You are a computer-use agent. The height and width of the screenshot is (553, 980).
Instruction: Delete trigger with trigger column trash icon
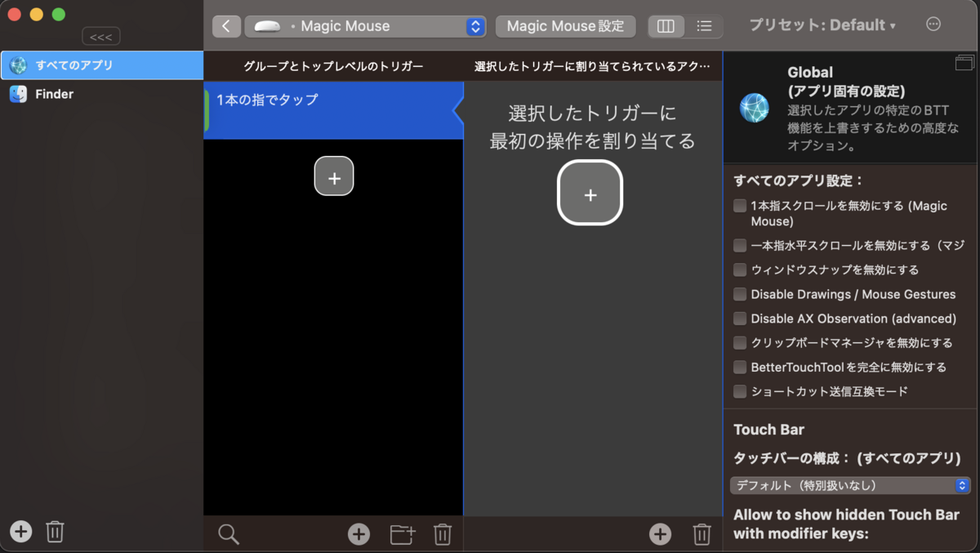(x=442, y=534)
